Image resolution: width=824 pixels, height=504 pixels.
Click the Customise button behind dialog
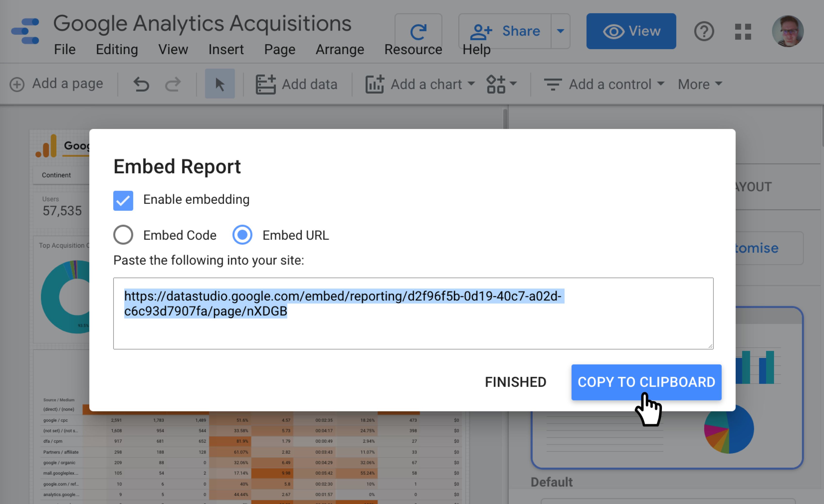point(769,248)
